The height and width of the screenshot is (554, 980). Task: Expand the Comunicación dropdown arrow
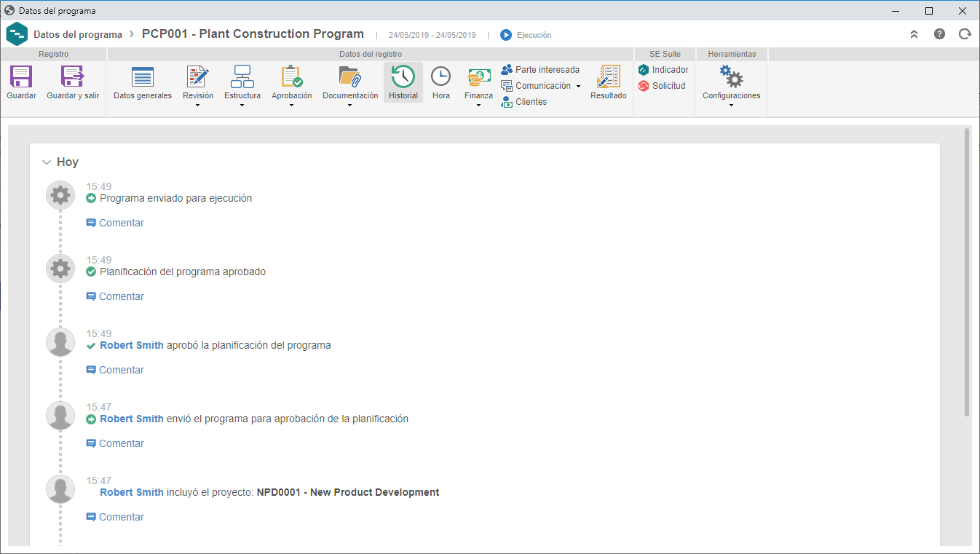(578, 86)
